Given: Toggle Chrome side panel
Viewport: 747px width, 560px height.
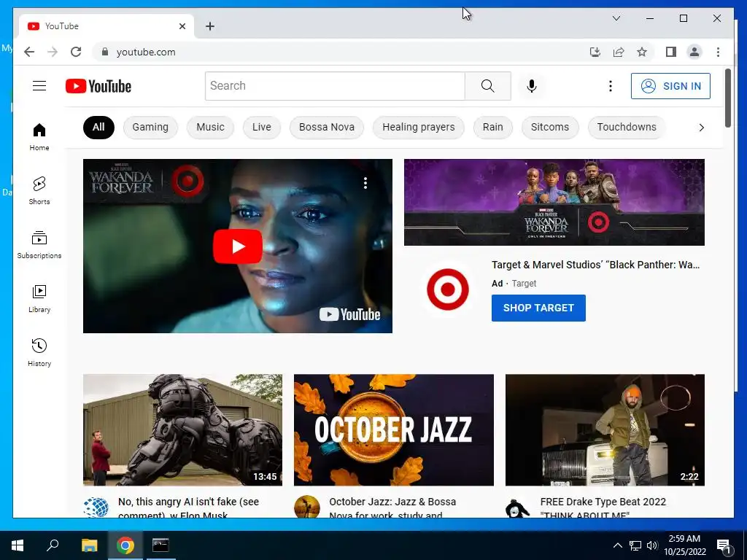Looking at the screenshot, I should pos(671,52).
